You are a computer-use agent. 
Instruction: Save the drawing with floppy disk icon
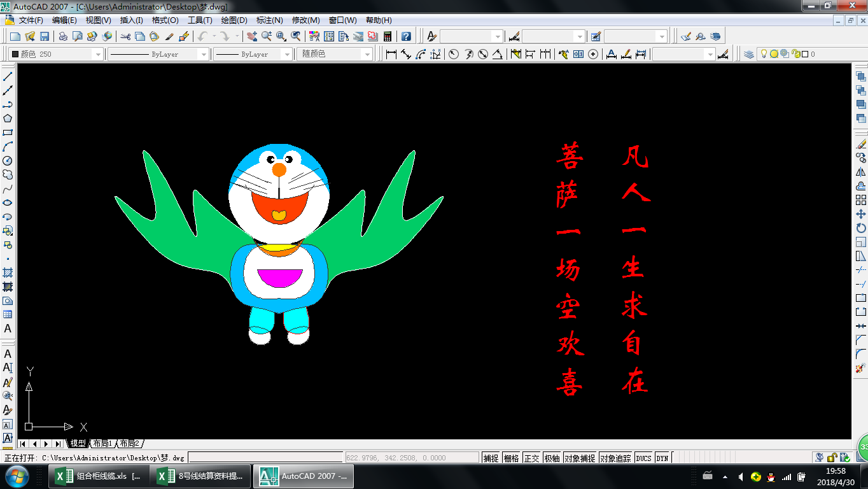45,36
